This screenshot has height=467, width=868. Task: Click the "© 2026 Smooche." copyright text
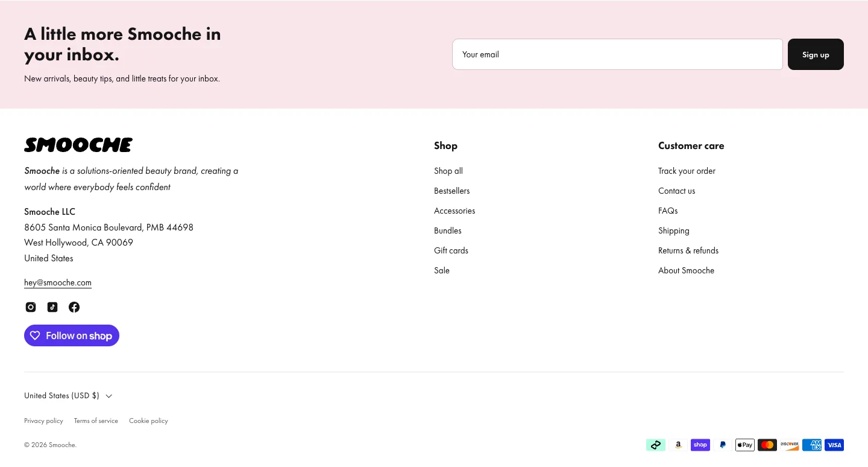pyautogui.click(x=50, y=445)
